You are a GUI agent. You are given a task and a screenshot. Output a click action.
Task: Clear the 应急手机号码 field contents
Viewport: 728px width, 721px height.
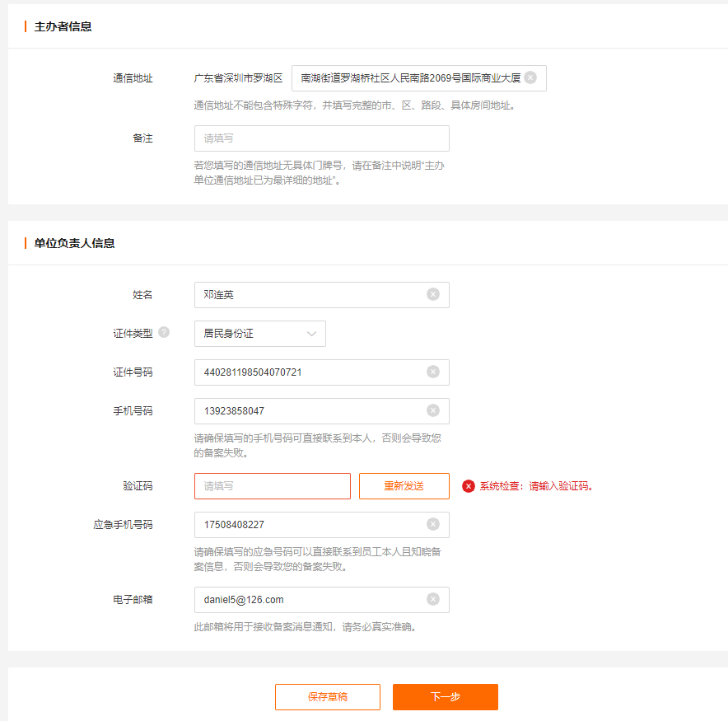pyautogui.click(x=433, y=524)
